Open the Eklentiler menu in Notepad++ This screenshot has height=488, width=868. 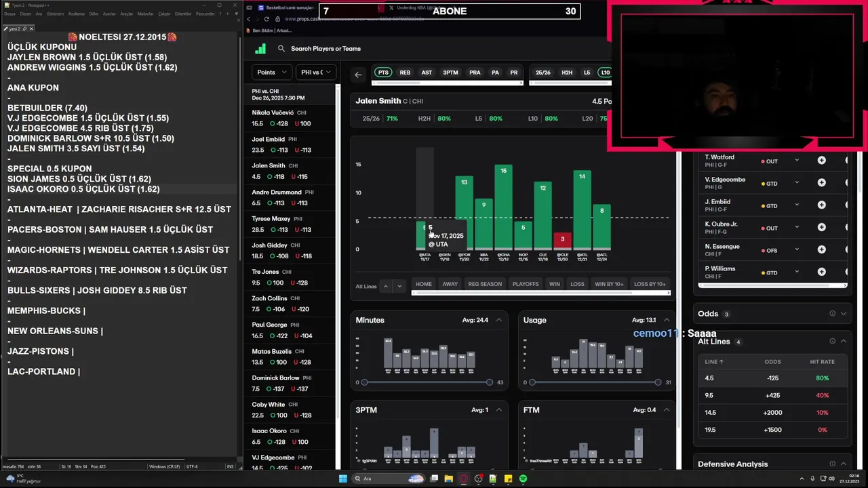coord(183,14)
